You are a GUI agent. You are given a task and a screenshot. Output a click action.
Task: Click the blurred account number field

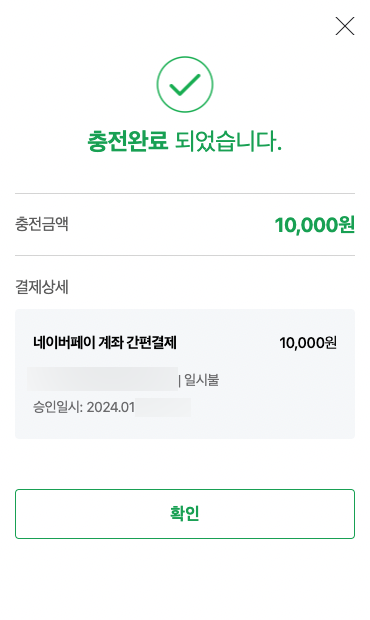[103, 379]
